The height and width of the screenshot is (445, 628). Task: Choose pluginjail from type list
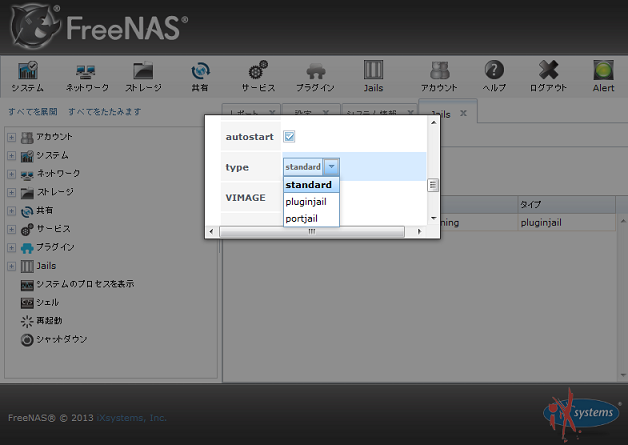tap(311, 201)
